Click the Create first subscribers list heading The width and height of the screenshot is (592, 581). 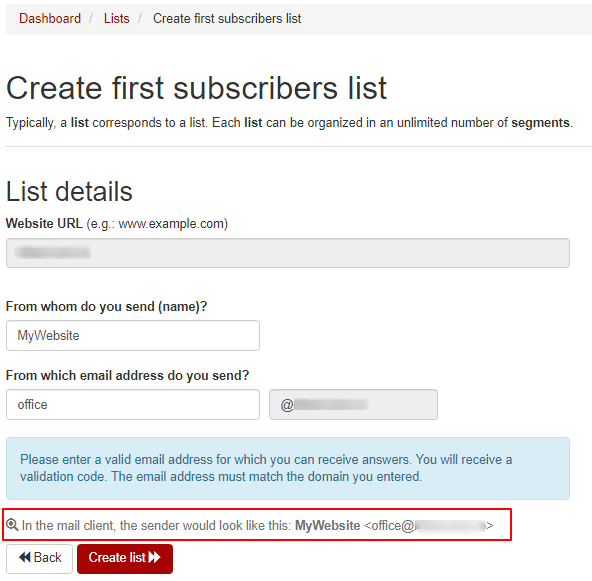click(x=196, y=88)
